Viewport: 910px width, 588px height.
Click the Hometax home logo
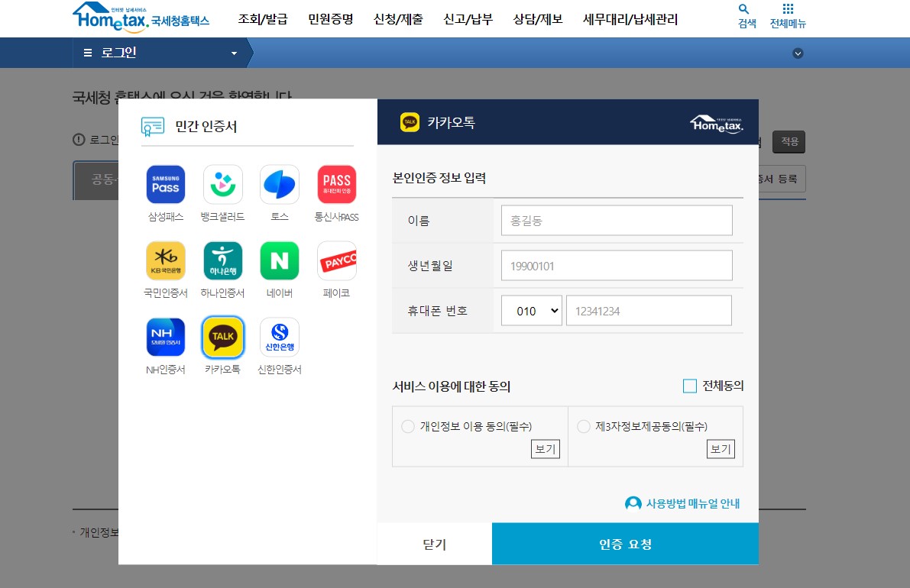coord(141,18)
